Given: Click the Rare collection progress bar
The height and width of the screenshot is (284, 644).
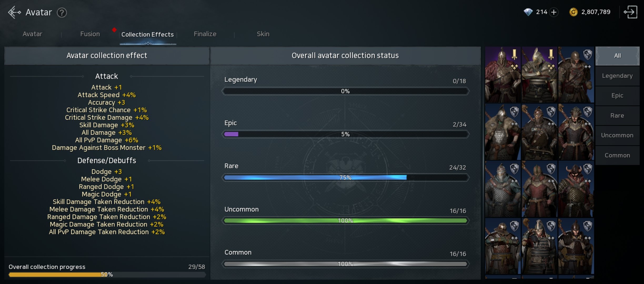Looking at the screenshot, I should (345, 177).
